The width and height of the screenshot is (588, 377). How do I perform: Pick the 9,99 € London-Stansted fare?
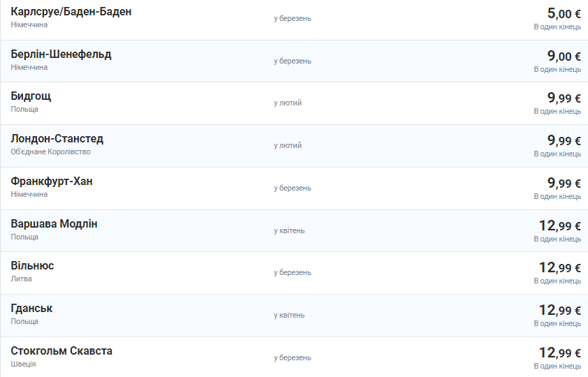point(564,140)
